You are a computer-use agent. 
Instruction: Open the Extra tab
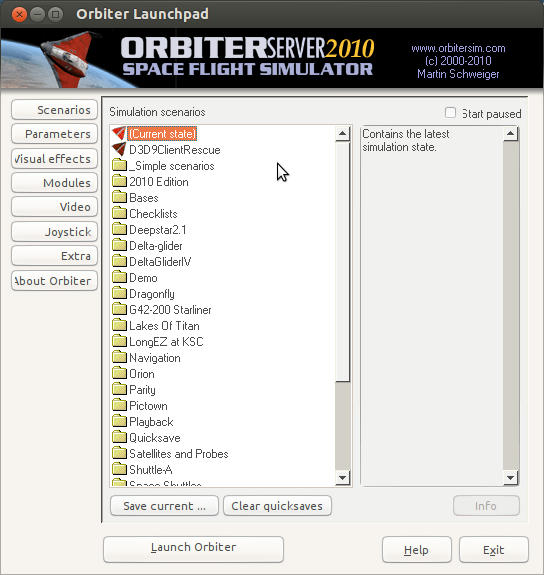coord(54,256)
